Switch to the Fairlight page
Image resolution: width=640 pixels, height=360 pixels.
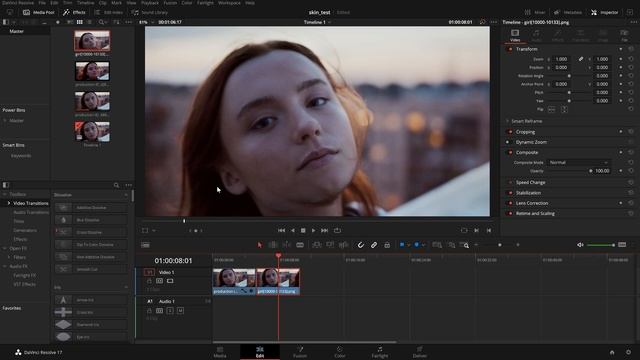click(380, 352)
